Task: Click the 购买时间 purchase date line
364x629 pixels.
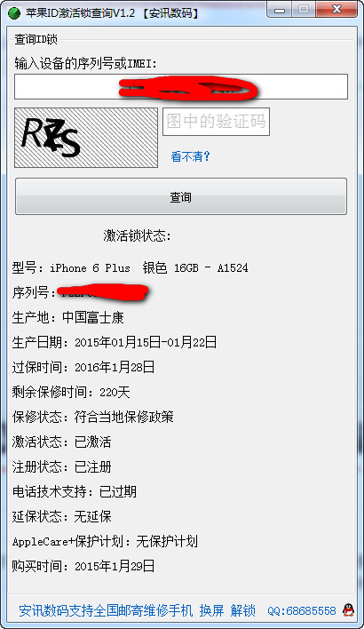Action: (x=83, y=567)
